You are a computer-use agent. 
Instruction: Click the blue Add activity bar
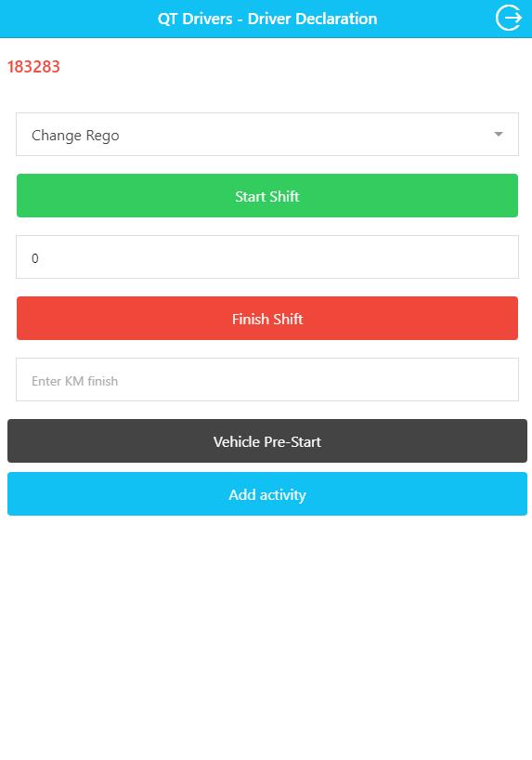(x=267, y=494)
